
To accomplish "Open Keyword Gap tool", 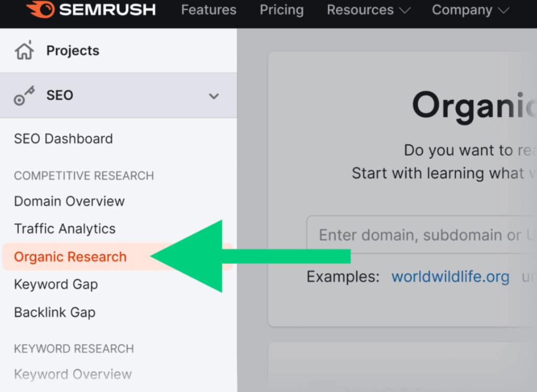I will pos(56,285).
